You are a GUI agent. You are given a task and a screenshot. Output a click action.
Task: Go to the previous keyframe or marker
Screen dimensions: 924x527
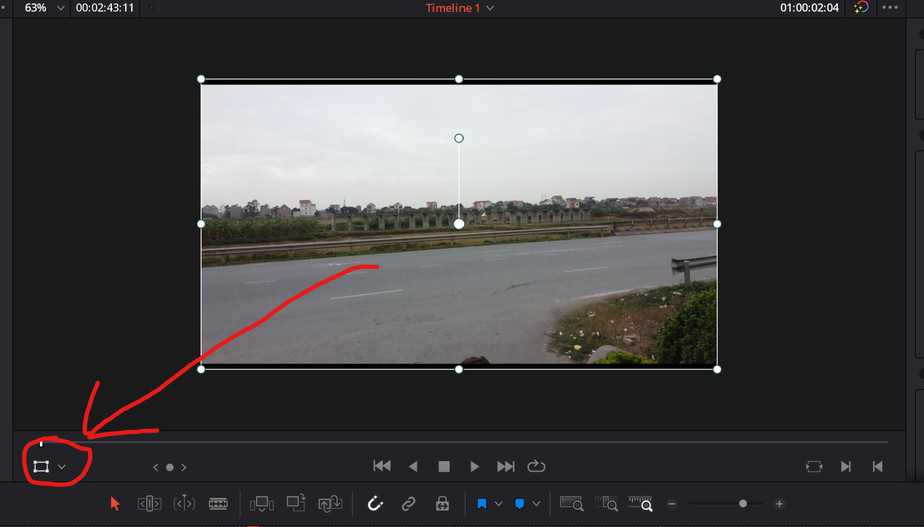coord(156,467)
